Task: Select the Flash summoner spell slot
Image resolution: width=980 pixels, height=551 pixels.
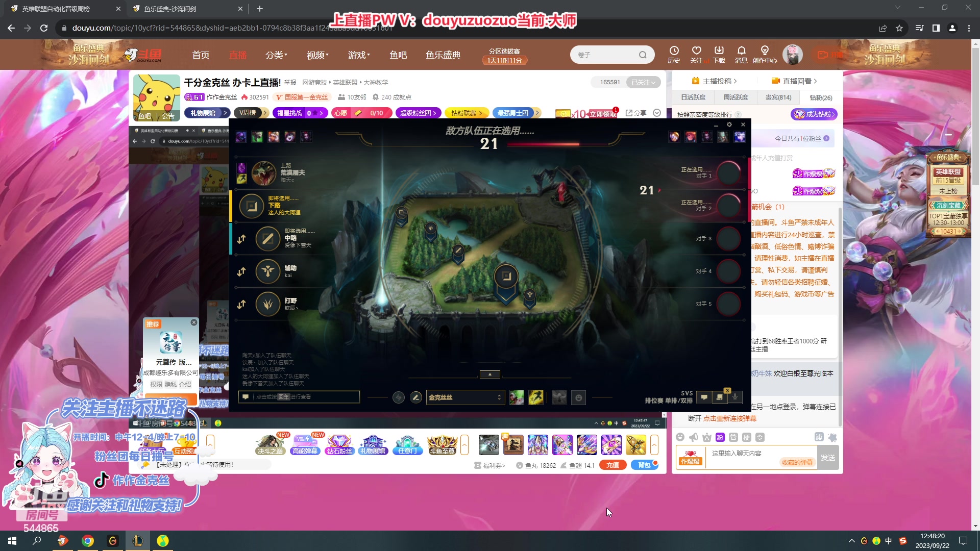Action: coord(535,397)
